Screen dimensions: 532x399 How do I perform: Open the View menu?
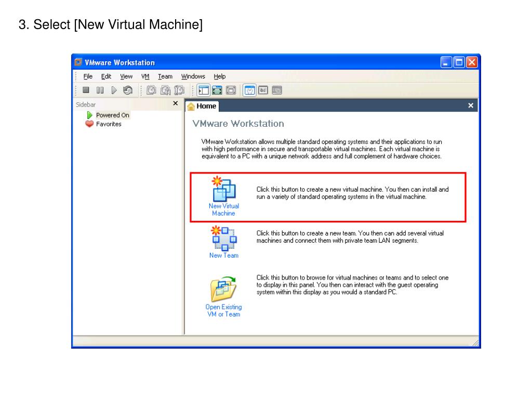(x=126, y=76)
